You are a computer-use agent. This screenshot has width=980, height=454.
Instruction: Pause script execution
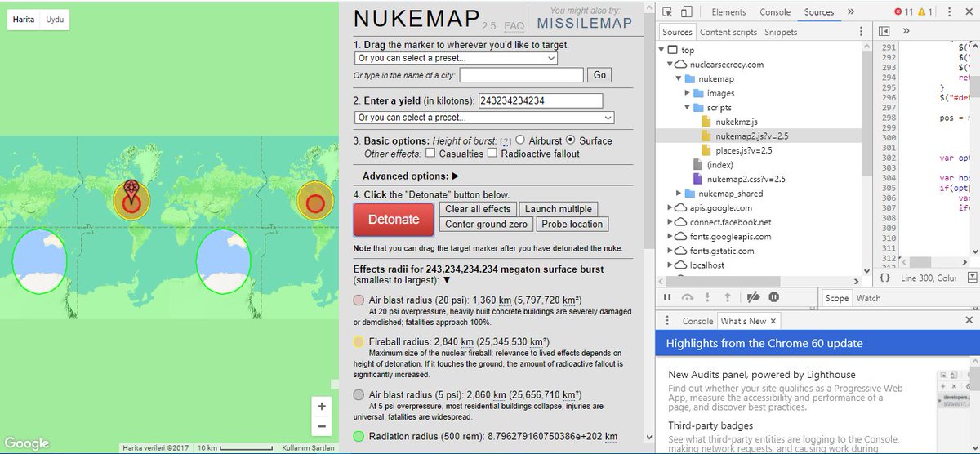pyautogui.click(x=667, y=298)
